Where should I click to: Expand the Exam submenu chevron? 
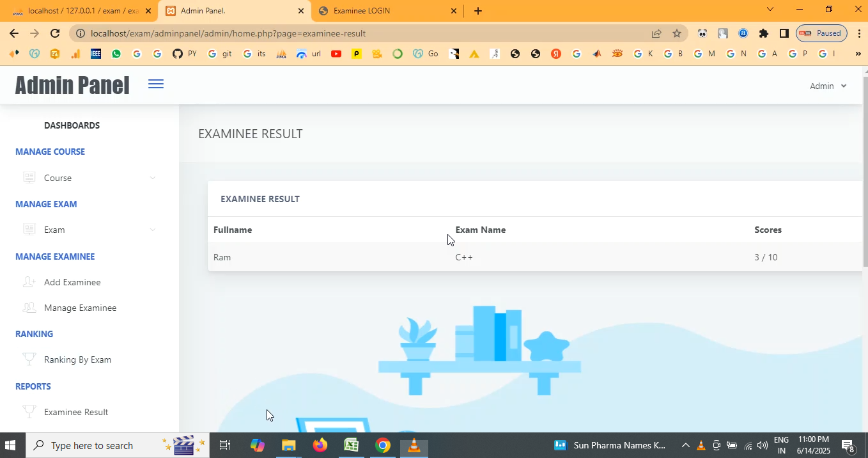(152, 230)
